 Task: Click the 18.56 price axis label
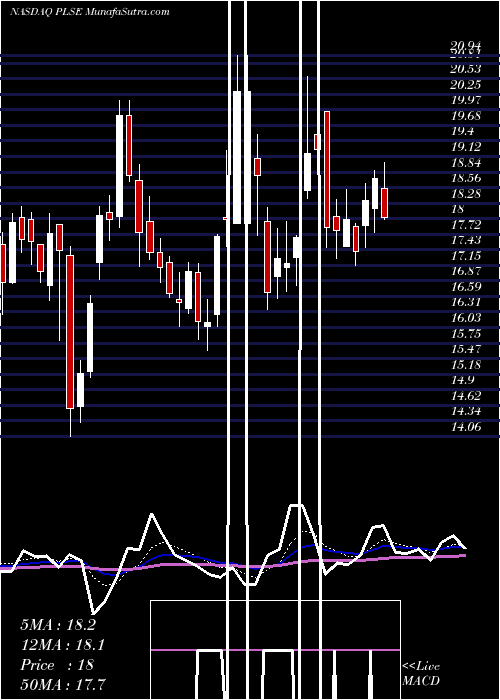pos(466,178)
